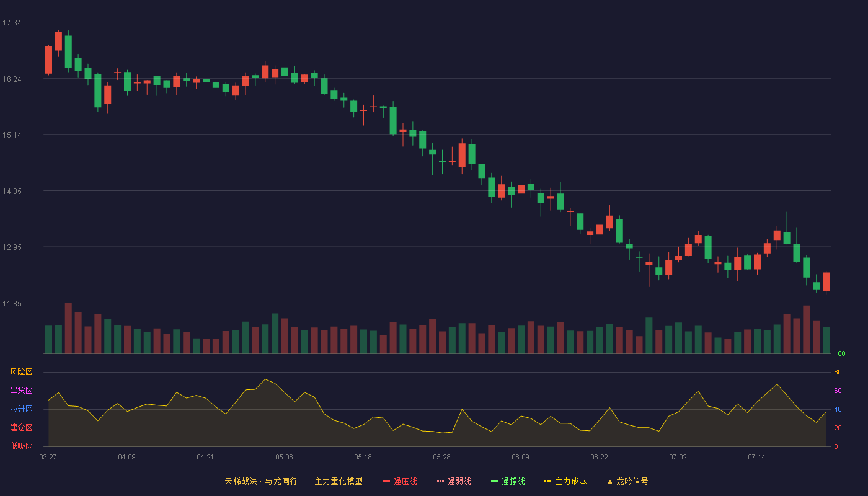Select the 建仓区 zone label
The width and height of the screenshot is (868, 496).
point(21,428)
